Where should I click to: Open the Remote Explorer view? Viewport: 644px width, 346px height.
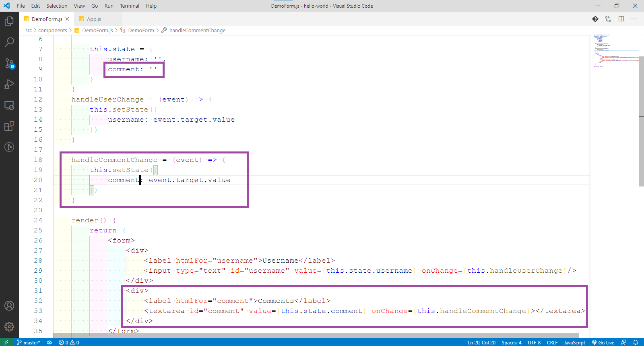click(x=9, y=106)
